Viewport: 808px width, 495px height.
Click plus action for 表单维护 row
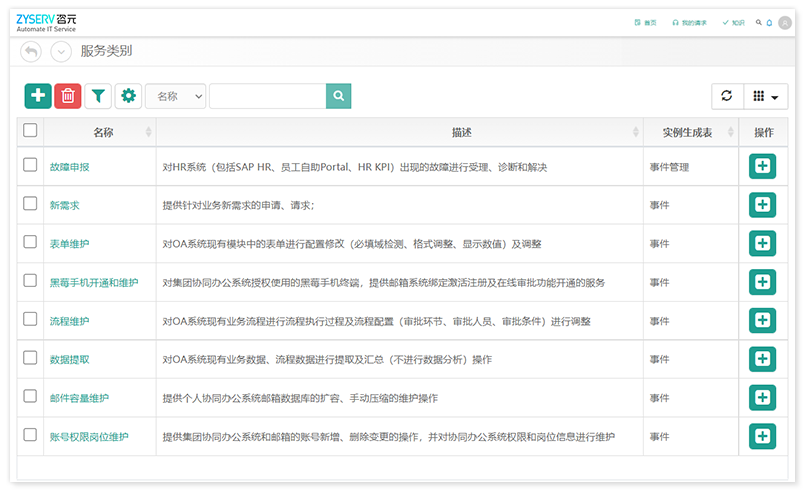coord(762,243)
